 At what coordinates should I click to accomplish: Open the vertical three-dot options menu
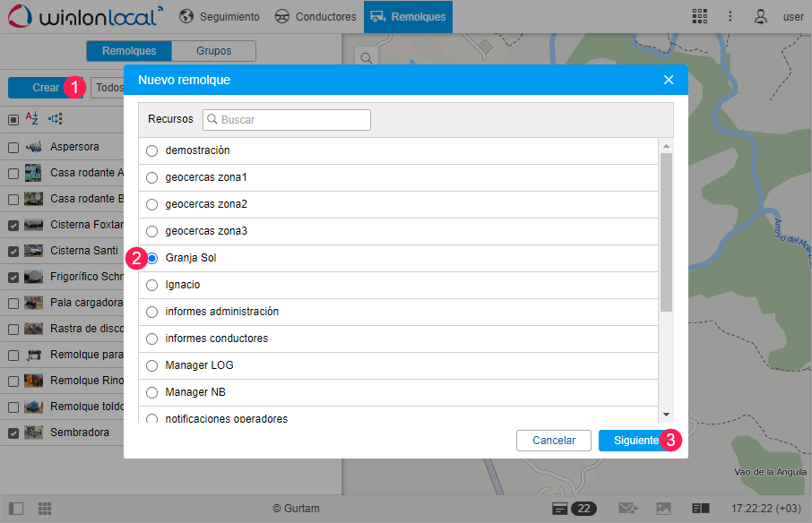pyautogui.click(x=730, y=16)
